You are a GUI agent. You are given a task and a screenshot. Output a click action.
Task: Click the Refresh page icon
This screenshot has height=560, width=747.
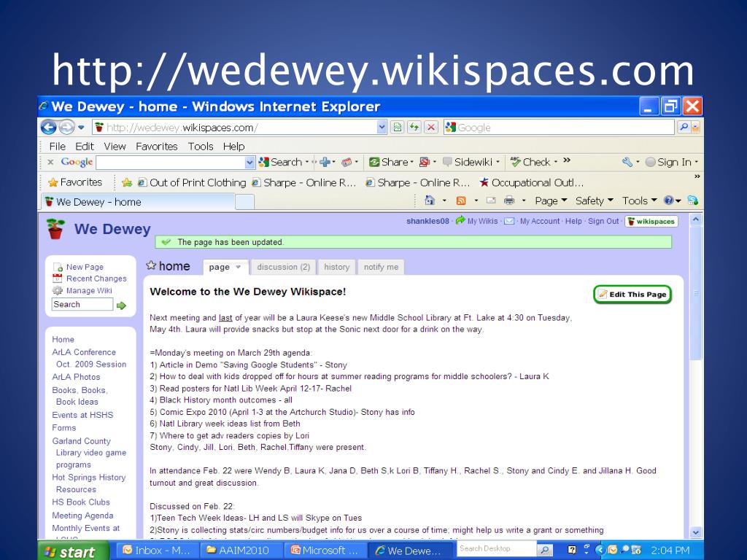tap(414, 127)
